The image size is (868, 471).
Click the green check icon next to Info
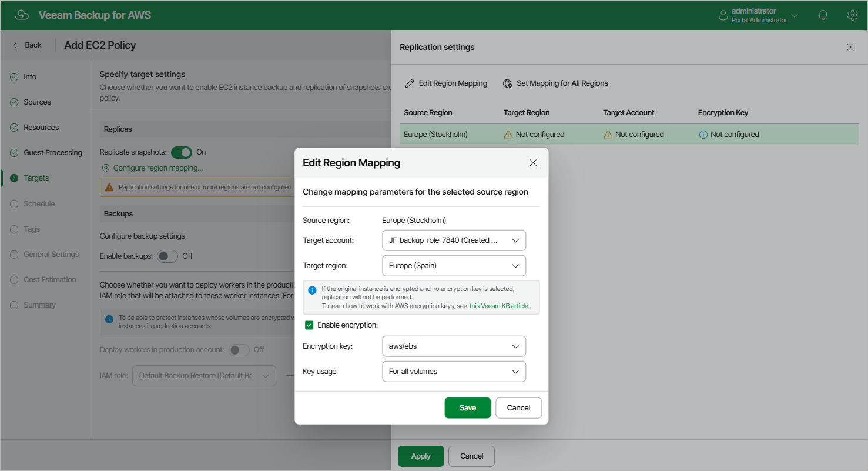pos(14,77)
